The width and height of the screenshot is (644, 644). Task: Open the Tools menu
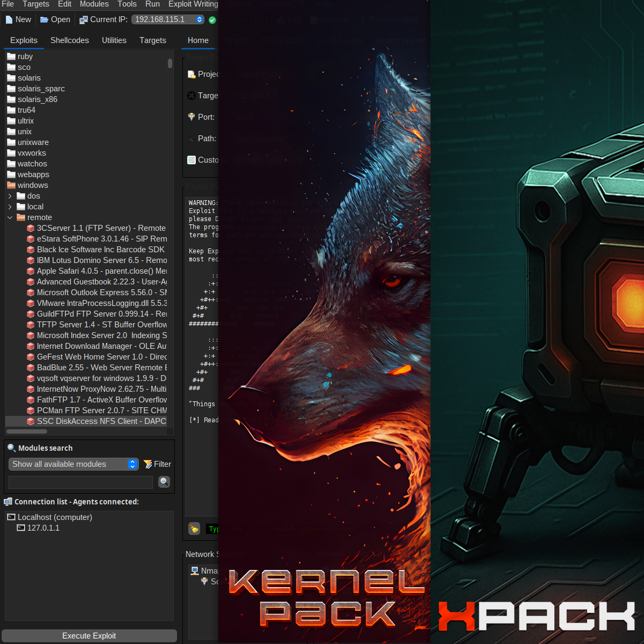[127, 4]
